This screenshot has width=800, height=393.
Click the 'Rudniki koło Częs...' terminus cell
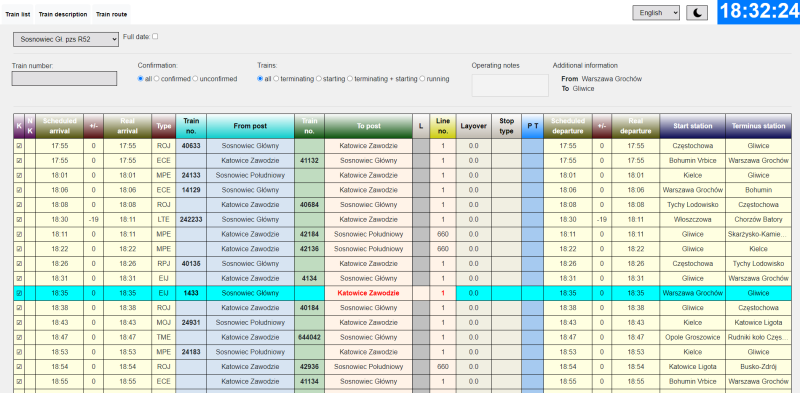(x=758, y=337)
